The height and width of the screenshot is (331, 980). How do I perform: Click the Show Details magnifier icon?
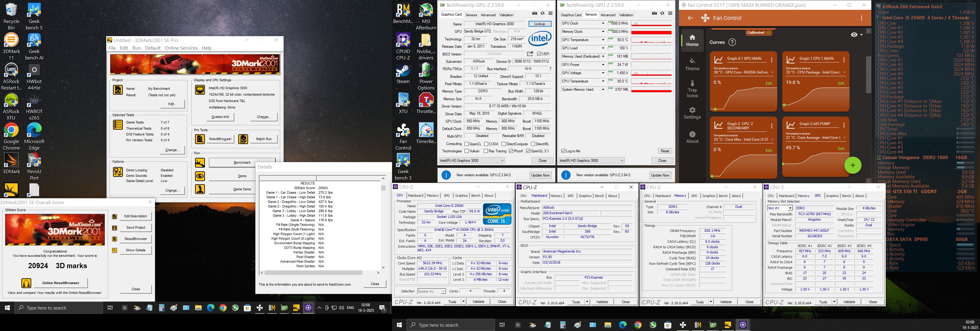click(115, 250)
